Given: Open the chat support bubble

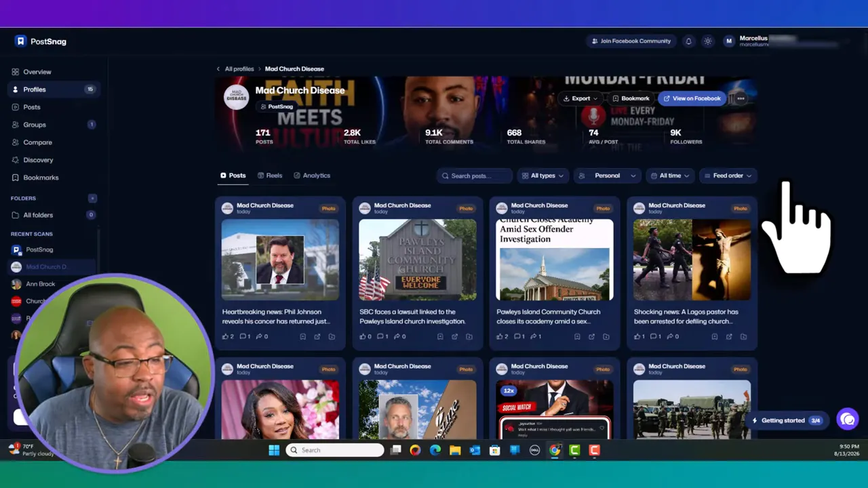Looking at the screenshot, I should (848, 420).
